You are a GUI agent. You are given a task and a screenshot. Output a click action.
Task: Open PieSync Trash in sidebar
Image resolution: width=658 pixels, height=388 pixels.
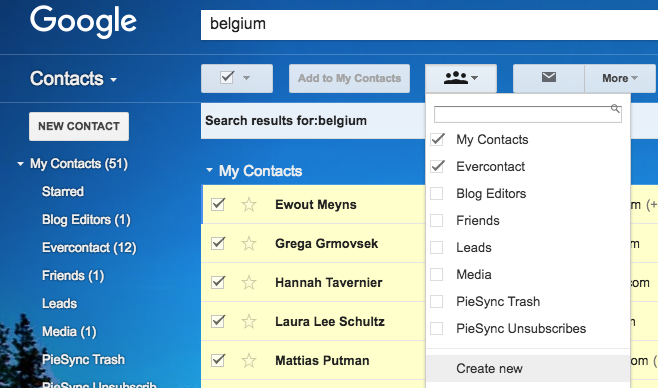83,359
